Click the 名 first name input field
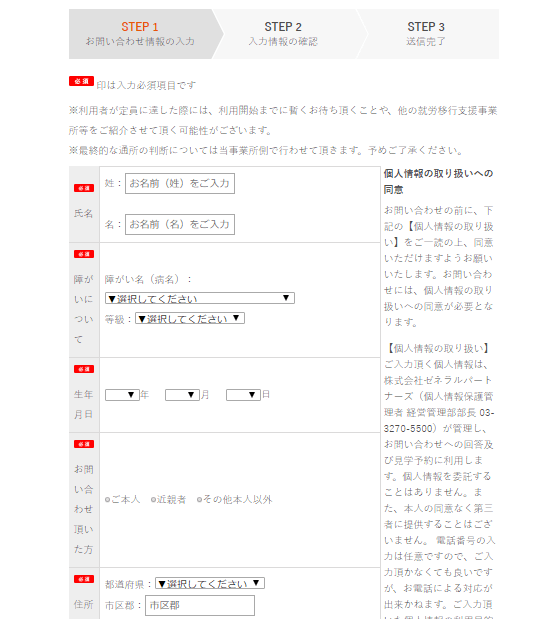This screenshot has height=619, width=546. [180, 224]
